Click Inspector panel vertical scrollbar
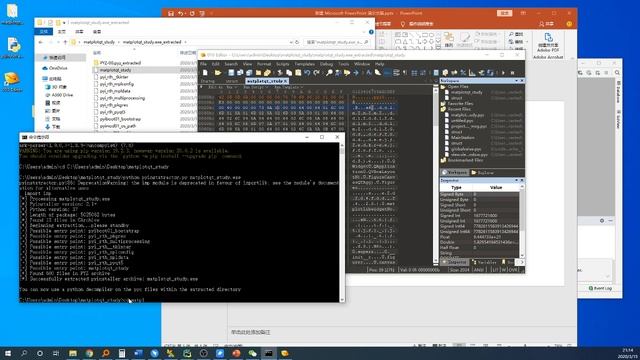Screen dimensions: 640x360 pyautogui.click(x=522, y=220)
